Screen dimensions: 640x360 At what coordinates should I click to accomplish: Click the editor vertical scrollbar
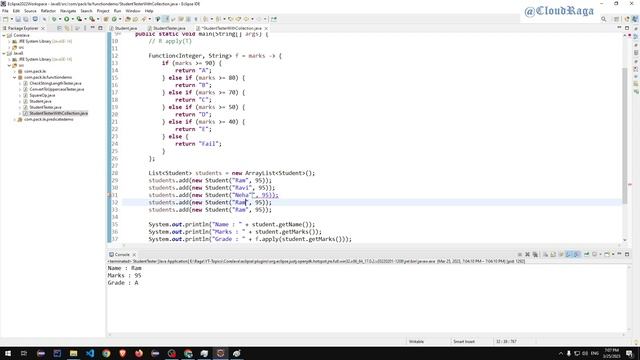625,136
